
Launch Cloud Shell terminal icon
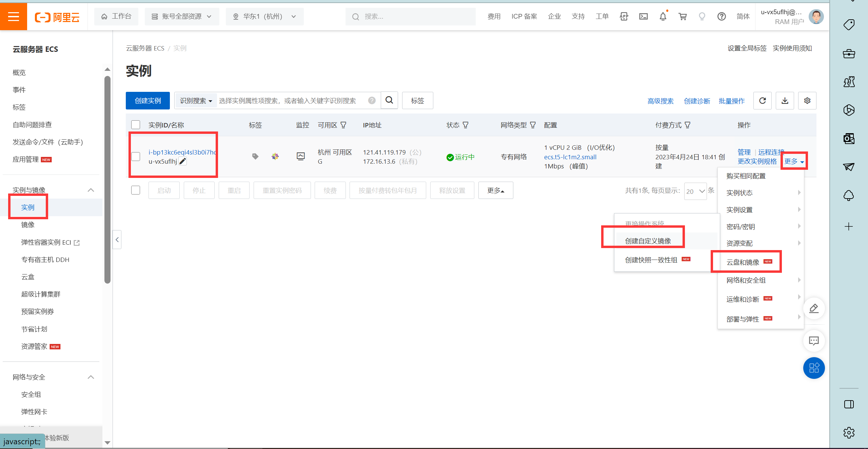643,16
